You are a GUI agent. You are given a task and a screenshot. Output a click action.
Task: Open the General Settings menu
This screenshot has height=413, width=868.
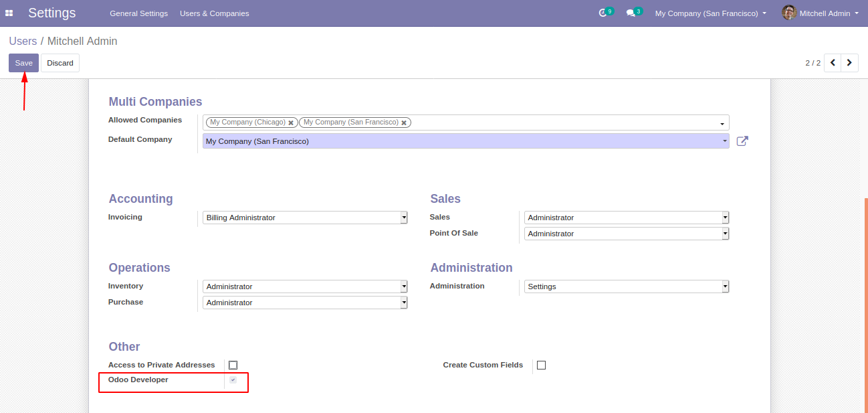pos(138,13)
